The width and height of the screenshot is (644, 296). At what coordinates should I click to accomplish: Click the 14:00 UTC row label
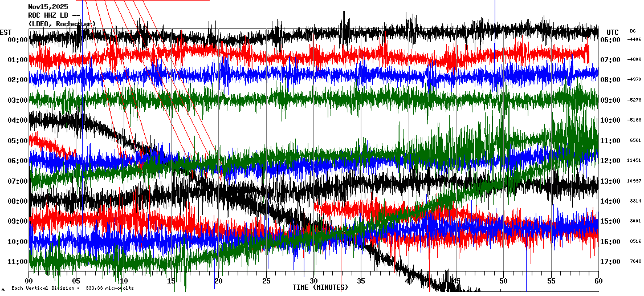coord(610,201)
